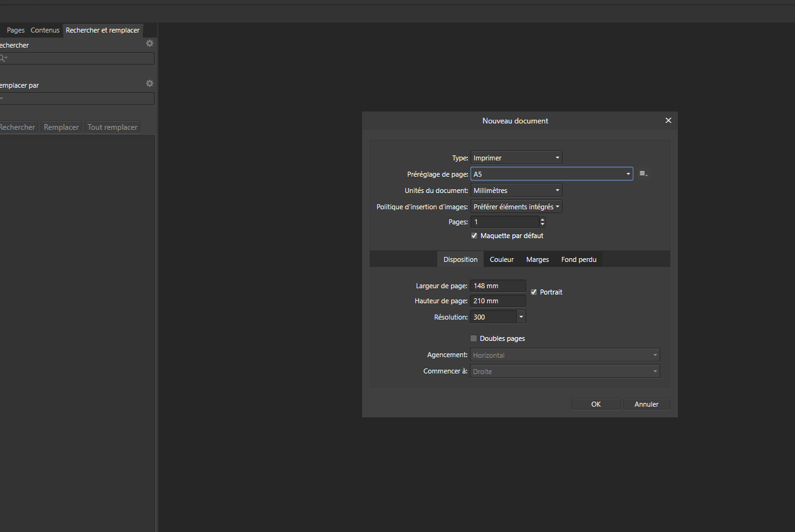Viewport: 795px width, 532px height.
Task: Click the Annuler button
Action: coord(647,404)
